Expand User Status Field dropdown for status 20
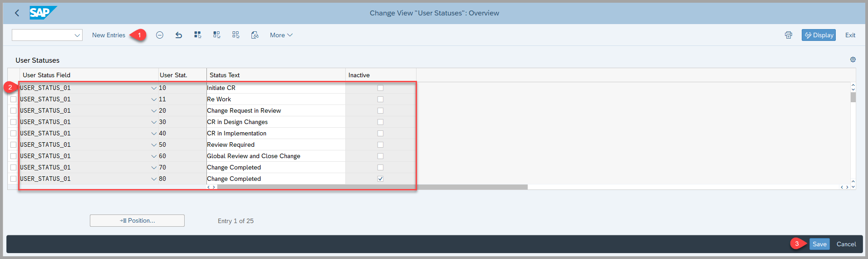The width and height of the screenshot is (868, 259). [x=154, y=110]
